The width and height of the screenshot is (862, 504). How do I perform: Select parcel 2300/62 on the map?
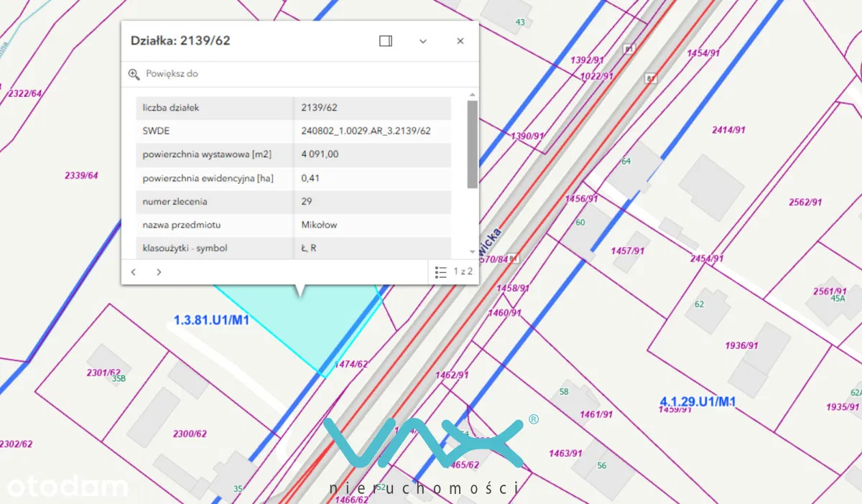[x=190, y=434]
